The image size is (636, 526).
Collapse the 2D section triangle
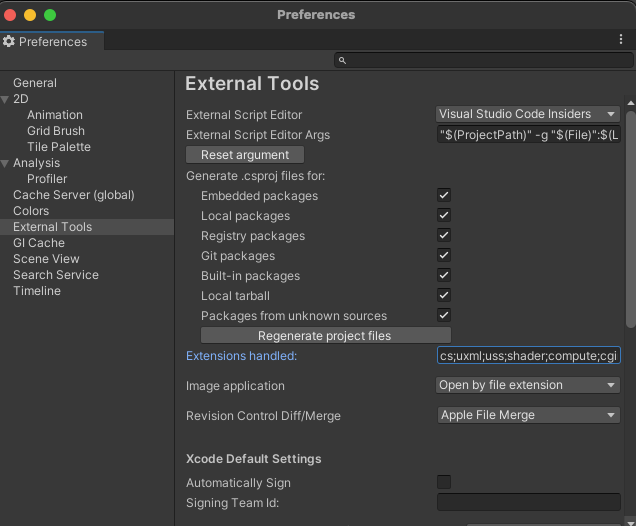coord(6,99)
